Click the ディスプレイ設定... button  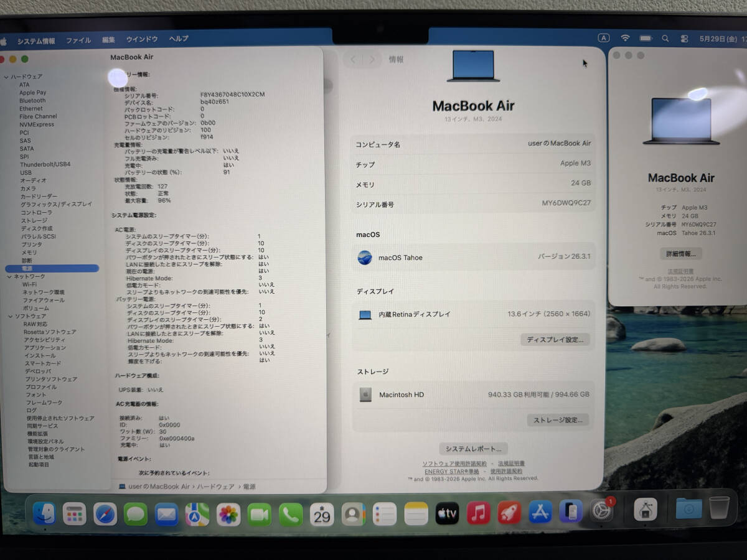click(x=555, y=340)
